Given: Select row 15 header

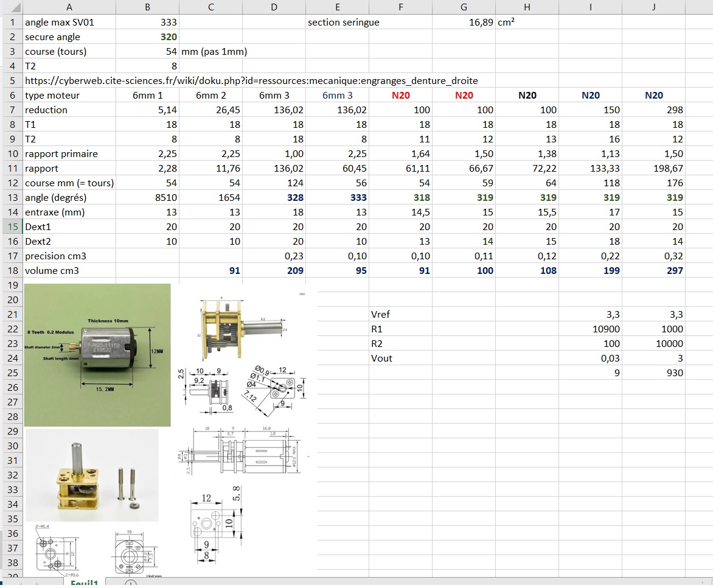Looking at the screenshot, I should [12, 226].
